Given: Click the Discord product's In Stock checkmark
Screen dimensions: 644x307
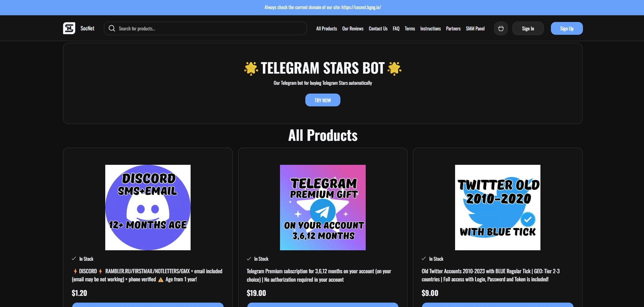Looking at the screenshot, I should point(74,259).
